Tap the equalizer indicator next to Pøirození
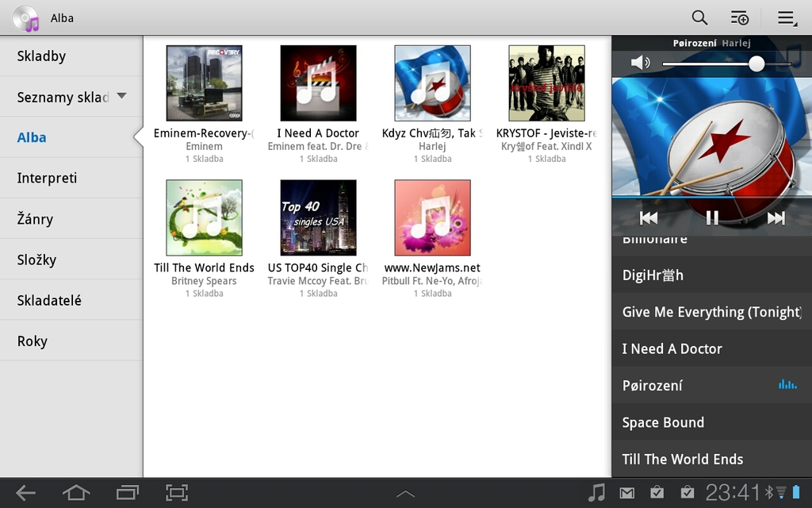This screenshot has height=508, width=812. (x=787, y=385)
